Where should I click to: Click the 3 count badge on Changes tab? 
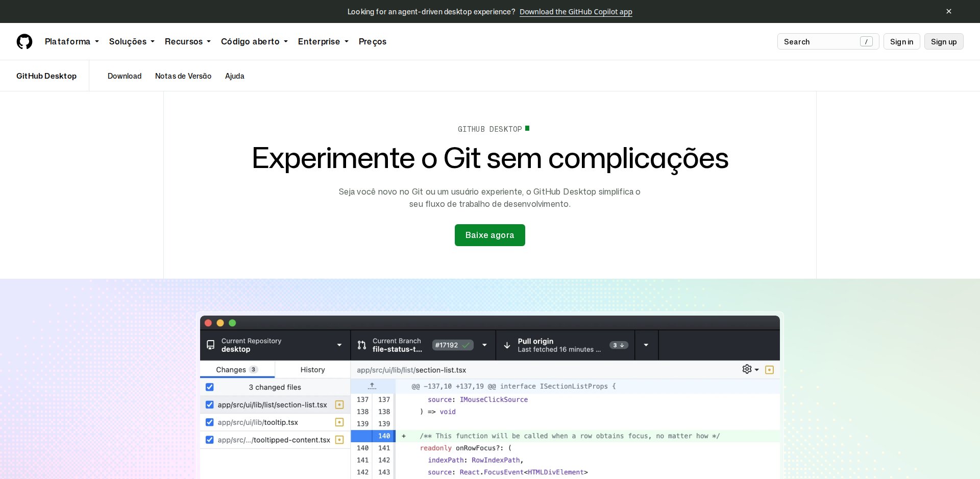click(x=254, y=369)
